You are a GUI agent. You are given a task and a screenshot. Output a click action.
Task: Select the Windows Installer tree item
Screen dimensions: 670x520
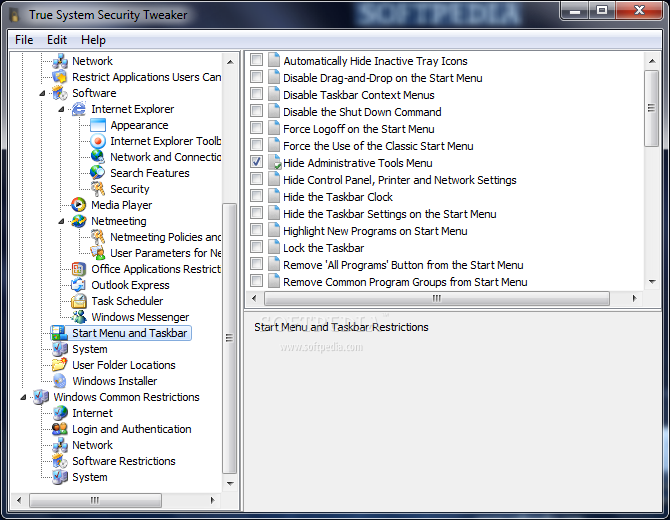[x=115, y=381]
